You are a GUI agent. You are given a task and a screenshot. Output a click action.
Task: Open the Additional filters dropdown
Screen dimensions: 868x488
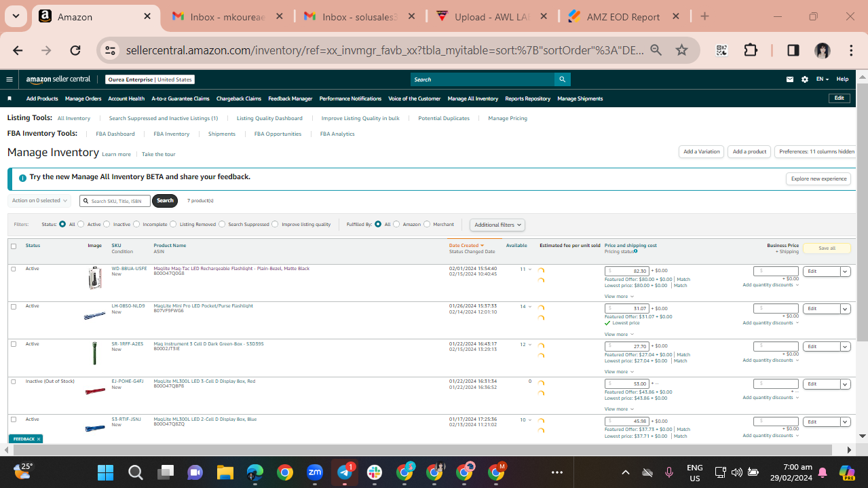click(497, 225)
